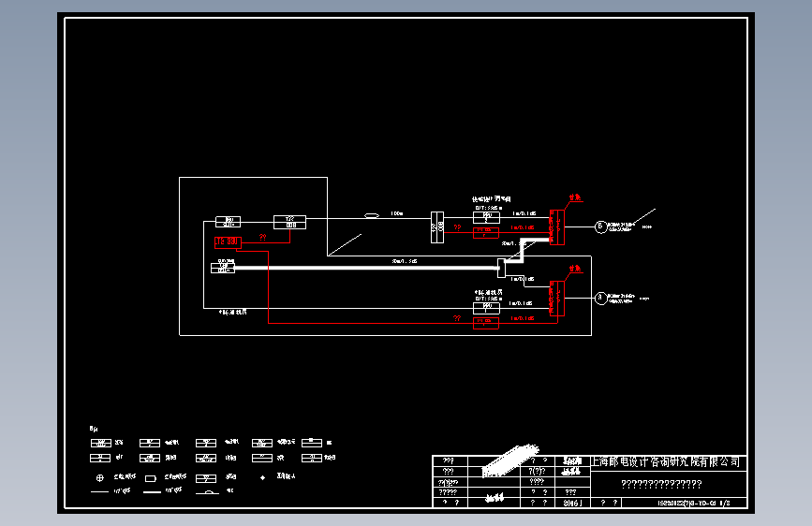Viewport: 812px width, 526px height.
Task: Click the red label above the lower antenna box
Action: (575, 269)
